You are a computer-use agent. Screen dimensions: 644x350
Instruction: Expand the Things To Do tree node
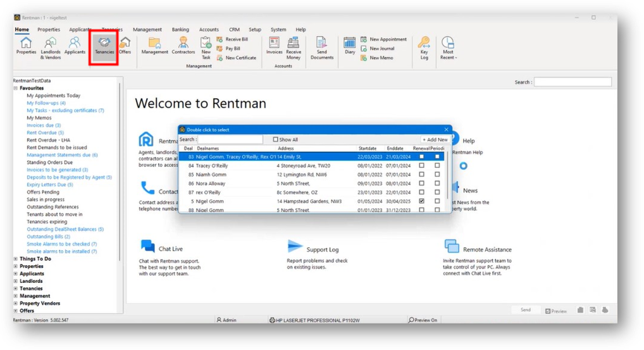[16, 259]
